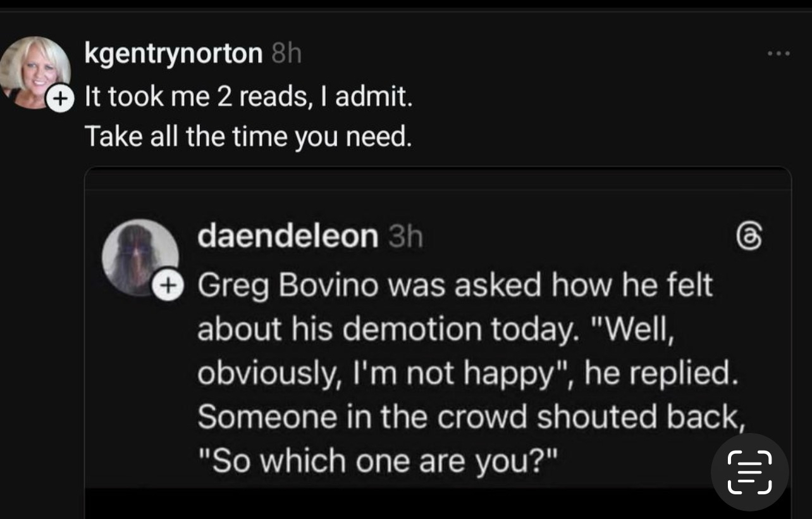Click the 8h post timestamp

pos(286,55)
